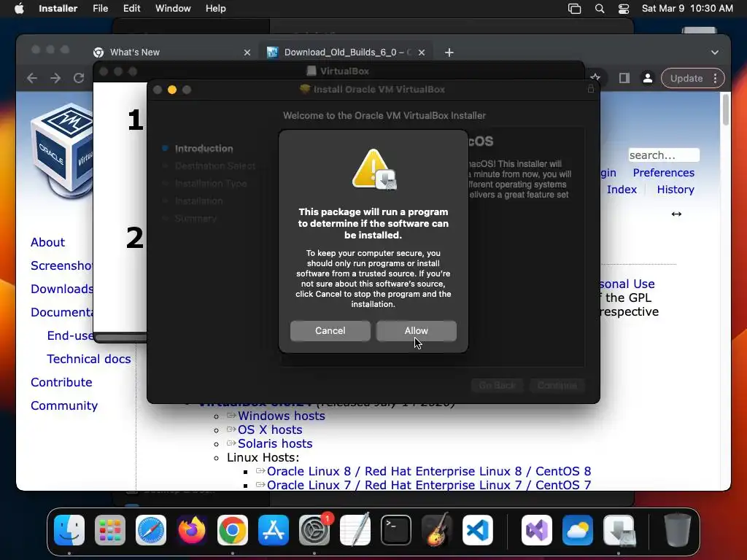747x560 pixels.
Task: Open Finder from the Dock
Action: [69, 530]
